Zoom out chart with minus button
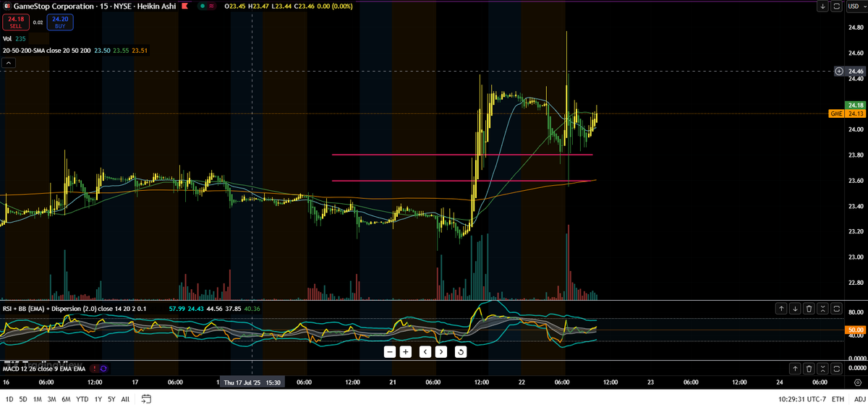Image resolution: width=868 pixels, height=407 pixels. 389,352
